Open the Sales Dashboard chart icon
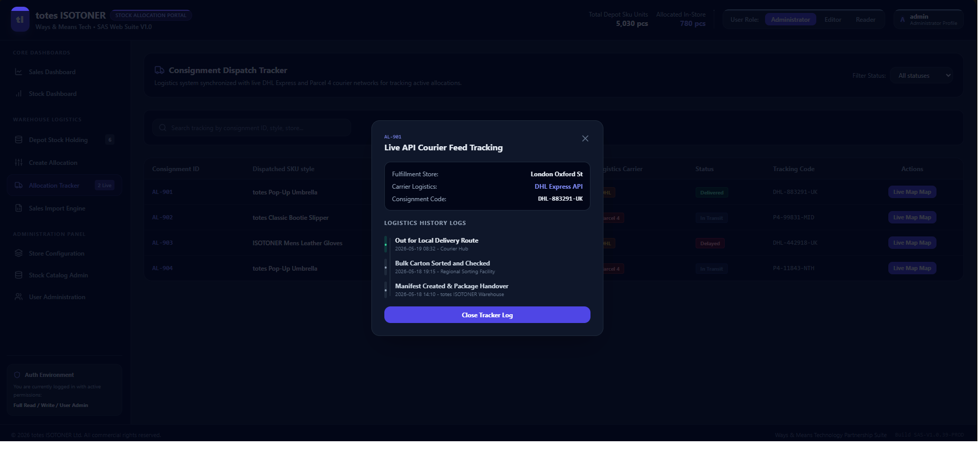Screen dimensions: 980x449 [x=19, y=72]
